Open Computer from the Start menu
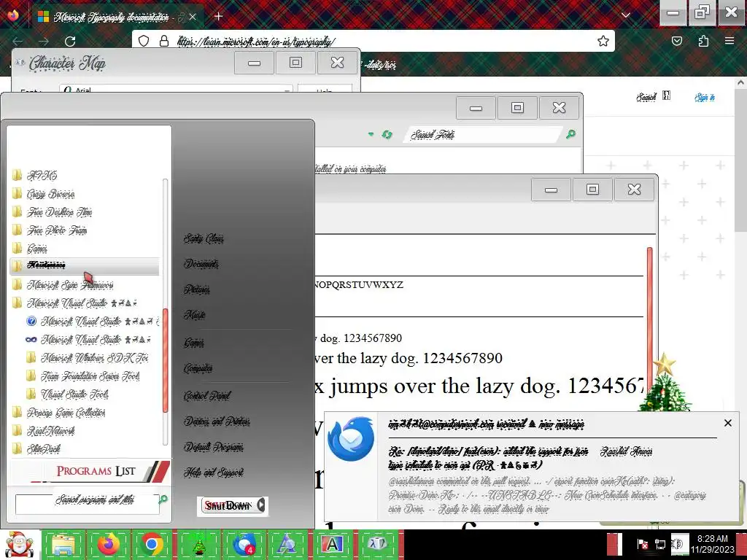 (198, 368)
